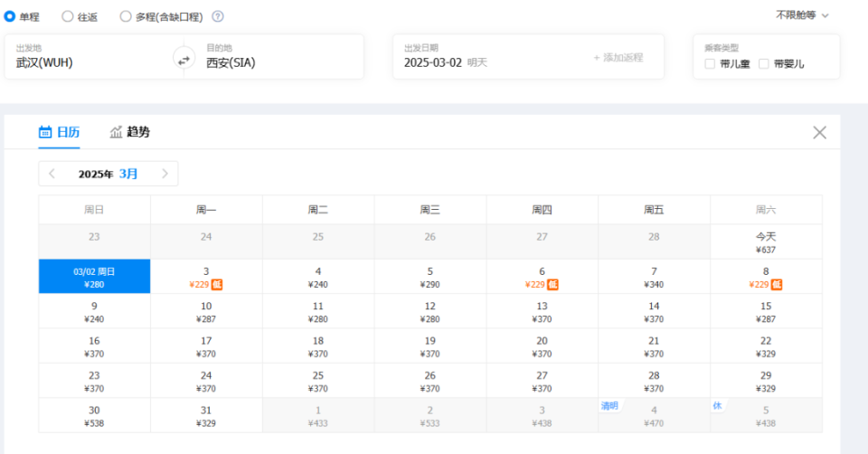This screenshot has height=454, width=868.
Task: Select March 16 at ¥370
Action: (x=94, y=346)
